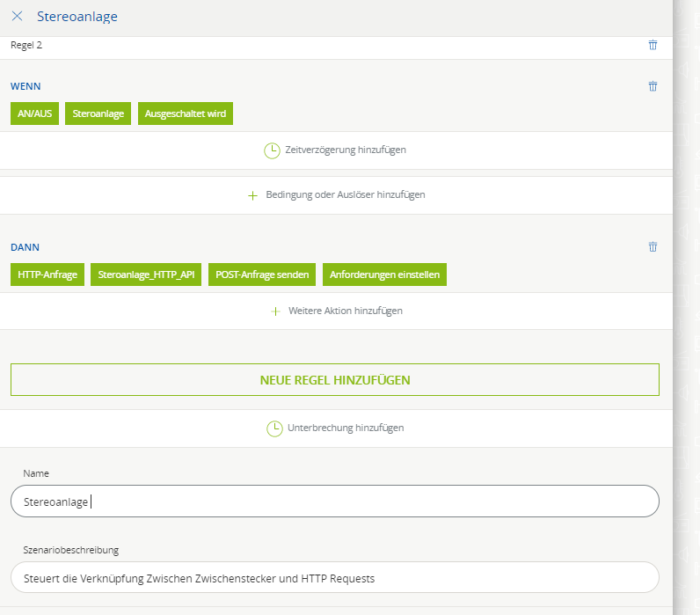Click plus icon beside Weitere Aktion hinzufügen
This screenshot has height=615, width=700.
pos(275,311)
